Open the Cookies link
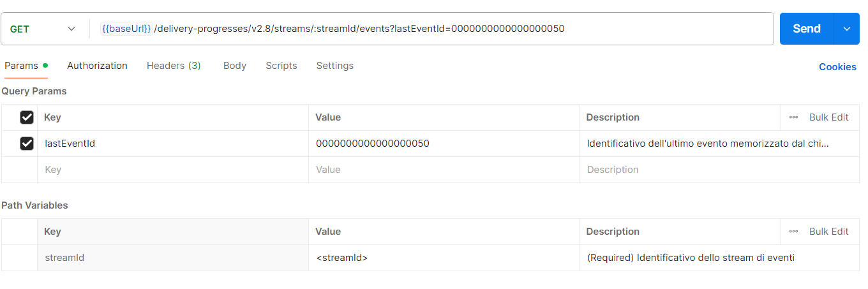The height and width of the screenshot is (289, 868). tap(837, 67)
